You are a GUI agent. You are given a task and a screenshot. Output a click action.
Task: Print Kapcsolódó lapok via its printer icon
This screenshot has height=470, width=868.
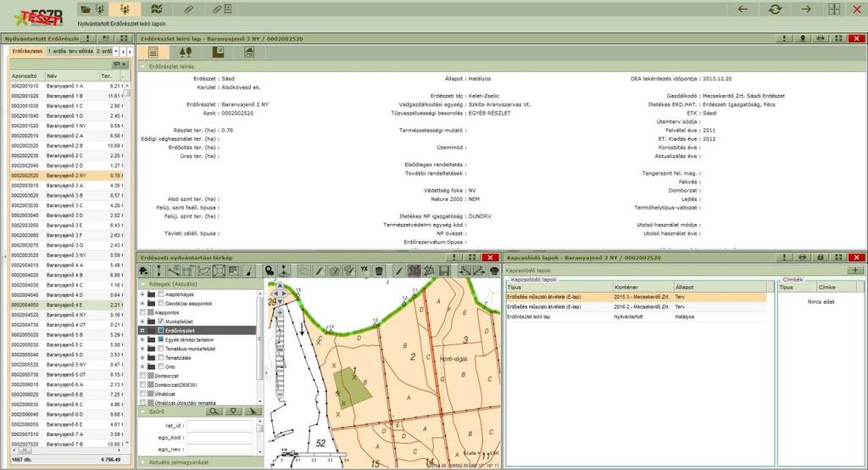pos(802,258)
